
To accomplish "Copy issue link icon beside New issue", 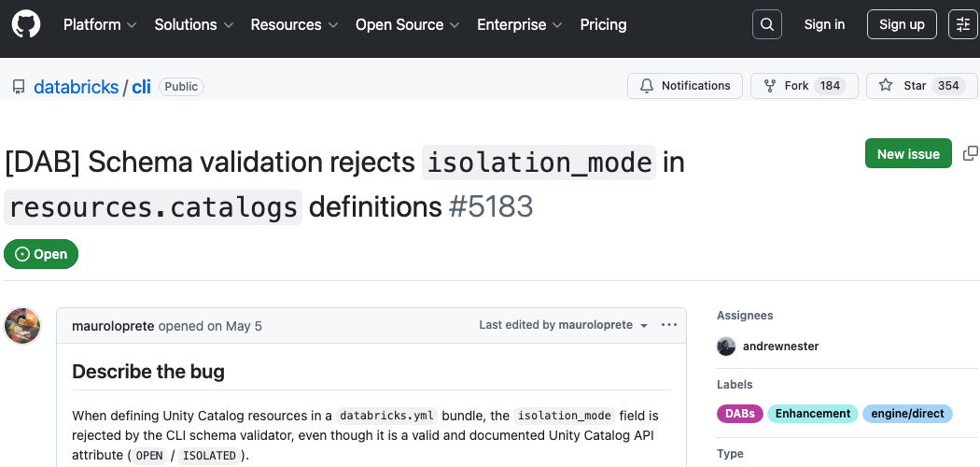I will [x=971, y=153].
